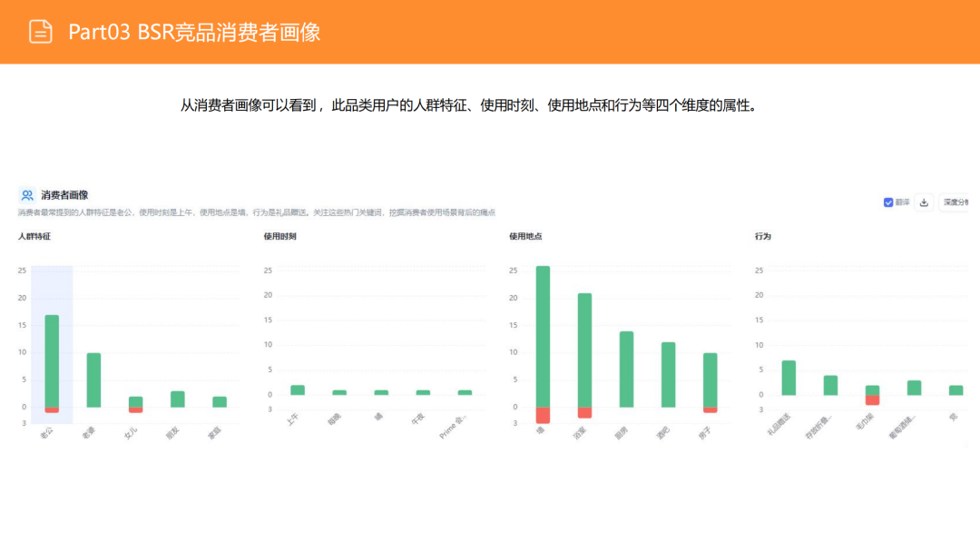Select the green 老公 bar in 人群特征
Screen dimensions: 980x552
[52, 361]
